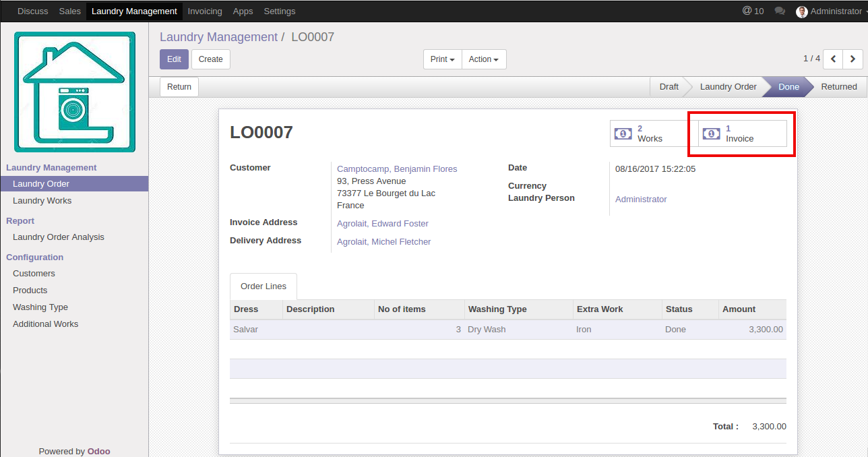This screenshot has height=457, width=868.
Task: Open the Print dropdown
Action: 442,59
